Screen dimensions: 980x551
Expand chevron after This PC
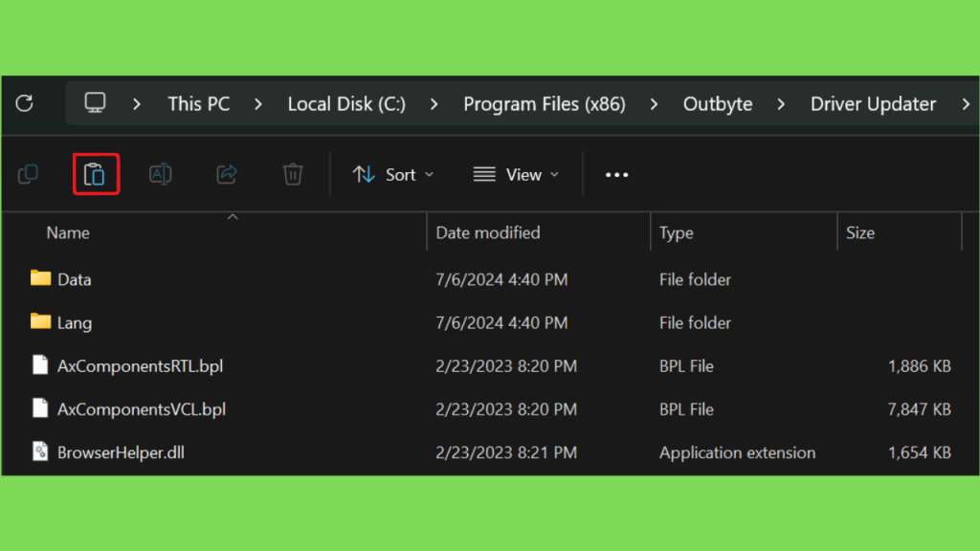(258, 104)
